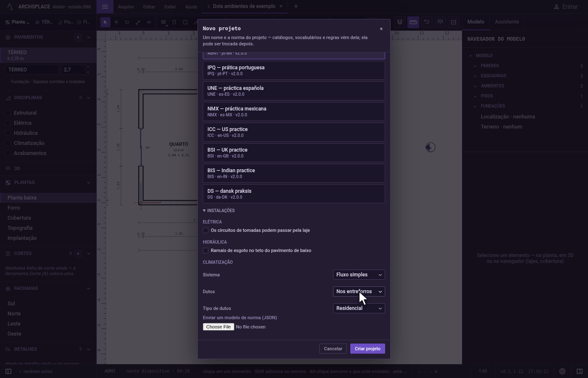Click the rotate tool icon
The height and width of the screenshot is (378, 588).
pos(127,22)
